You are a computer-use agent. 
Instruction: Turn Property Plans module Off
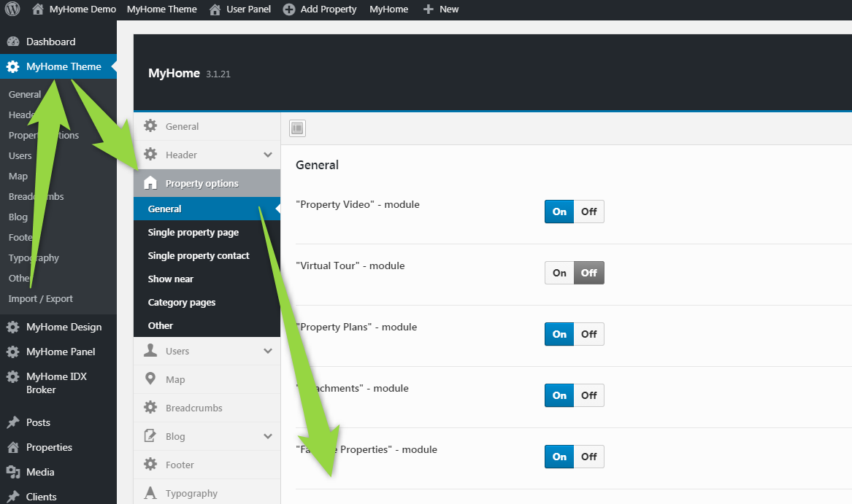[589, 334]
